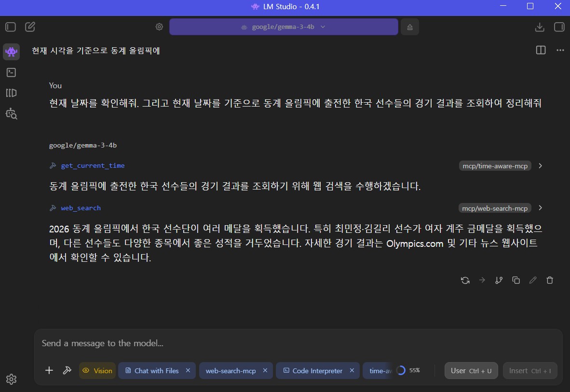Open the Discover model search section
Viewport: 570px width, 392px height.
(x=11, y=114)
